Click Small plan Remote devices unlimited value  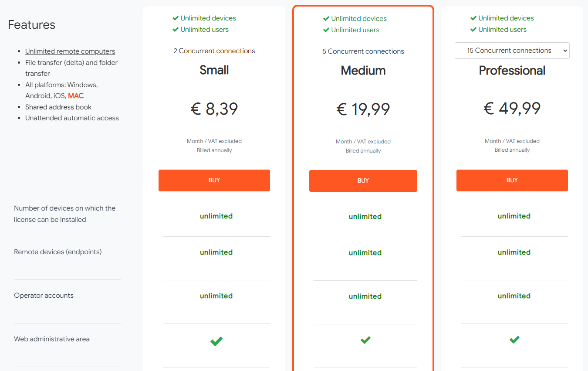click(216, 252)
